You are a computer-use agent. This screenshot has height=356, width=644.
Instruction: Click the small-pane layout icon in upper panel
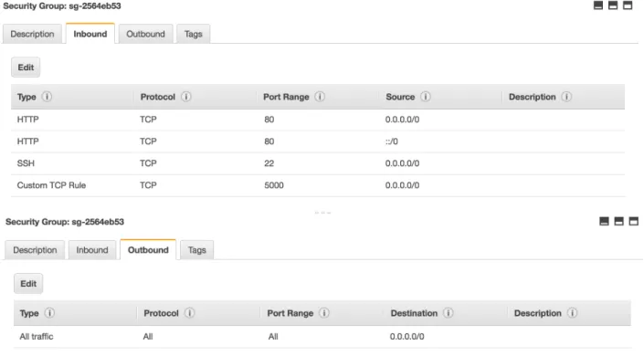tap(598, 5)
